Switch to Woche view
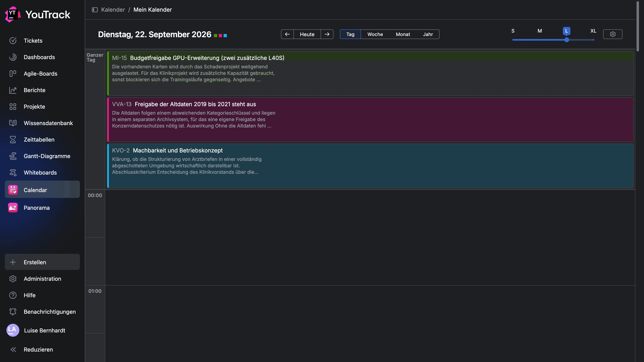Screen dimensions: 644x362 point(375,34)
